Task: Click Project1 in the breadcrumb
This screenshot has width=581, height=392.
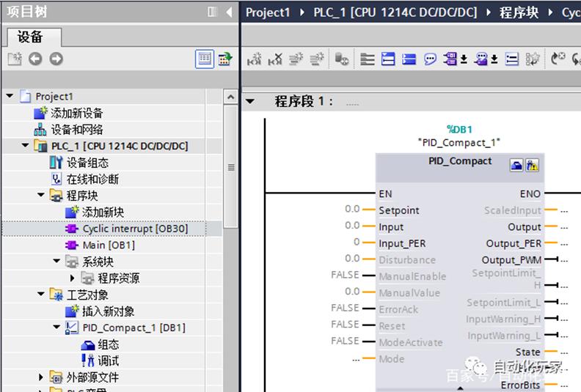Action: [x=268, y=12]
